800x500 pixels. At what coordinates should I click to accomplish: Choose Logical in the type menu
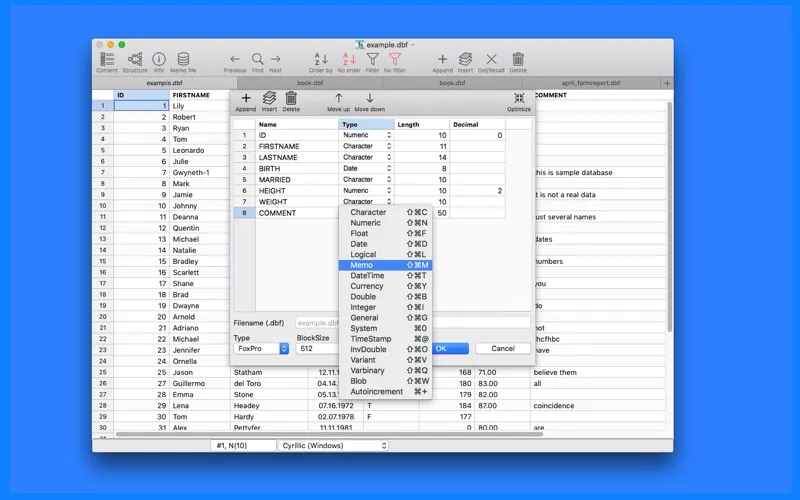click(x=386, y=255)
